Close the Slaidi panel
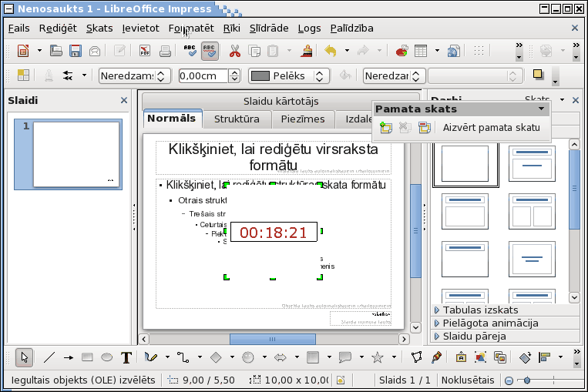 (x=124, y=100)
